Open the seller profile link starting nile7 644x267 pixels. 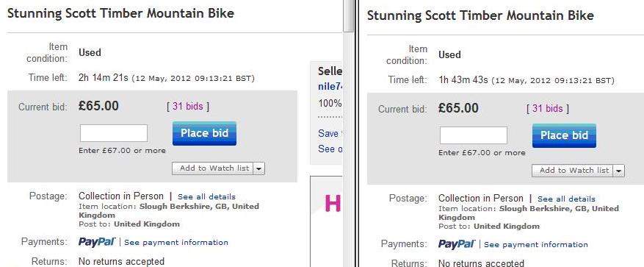point(330,87)
